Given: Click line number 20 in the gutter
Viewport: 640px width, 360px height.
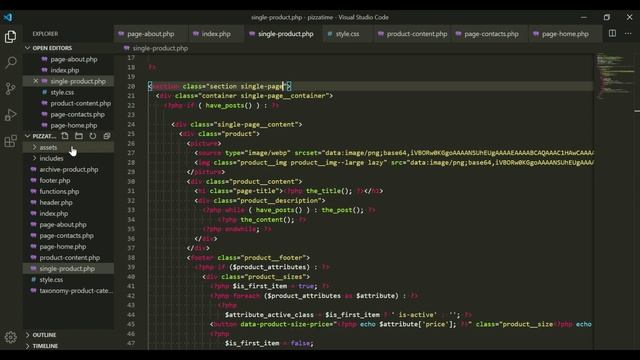Looking at the screenshot, I should (x=131, y=87).
